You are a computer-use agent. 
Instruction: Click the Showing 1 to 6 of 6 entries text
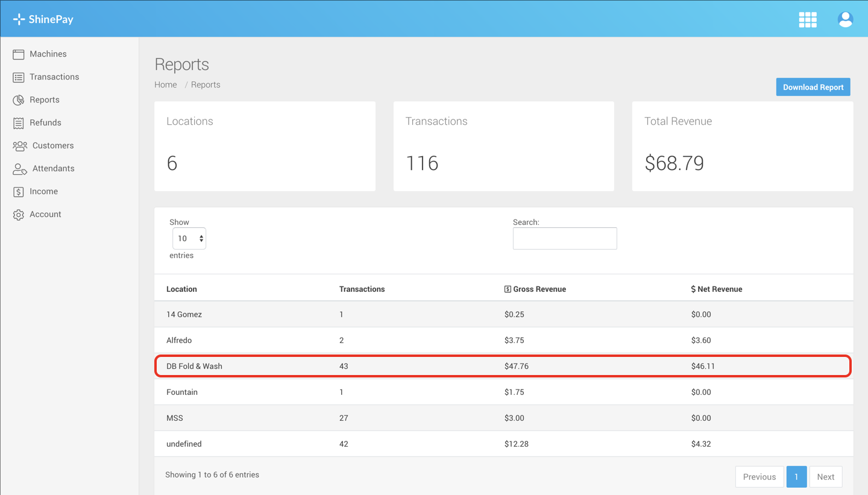pos(212,475)
